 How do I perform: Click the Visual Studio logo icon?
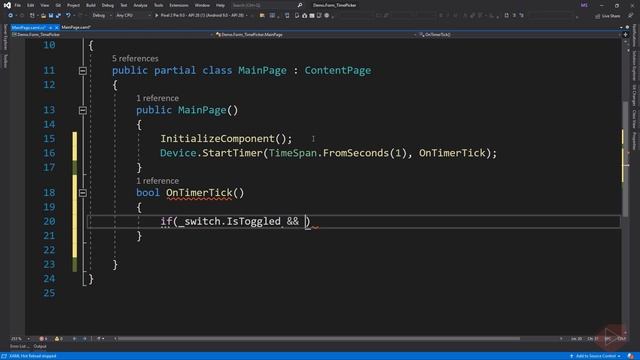pyautogui.click(x=7, y=5)
